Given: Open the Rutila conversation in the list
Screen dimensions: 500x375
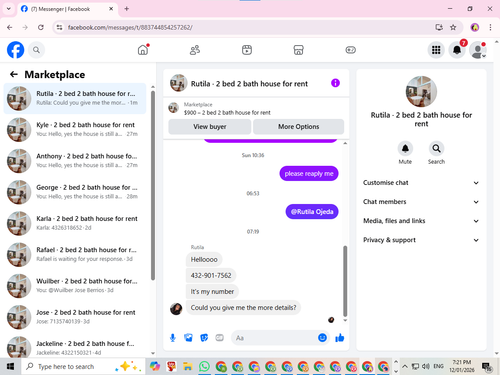Looking at the screenshot, I should pos(75,98).
